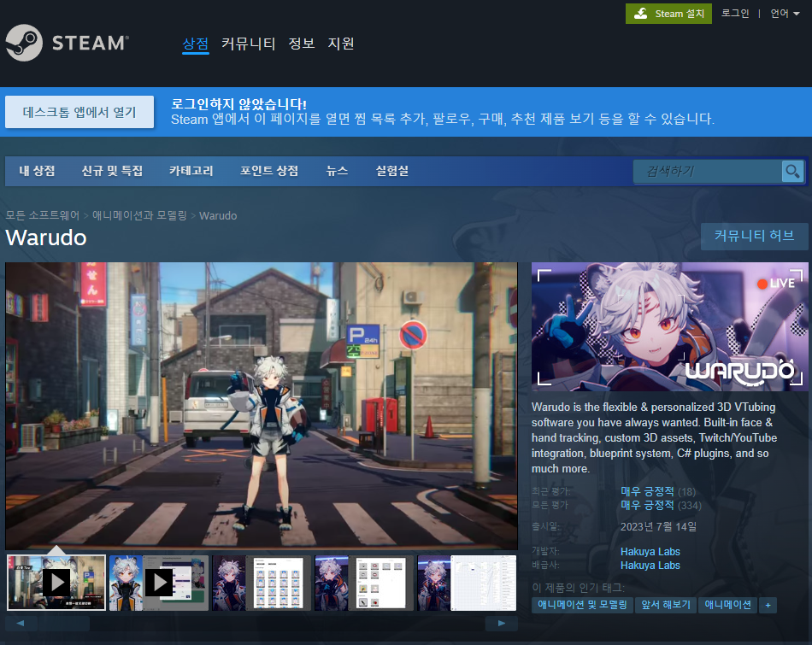Screen dimensions: 812x645
Task: Focus the 검색하기 search field
Action: 708,171
